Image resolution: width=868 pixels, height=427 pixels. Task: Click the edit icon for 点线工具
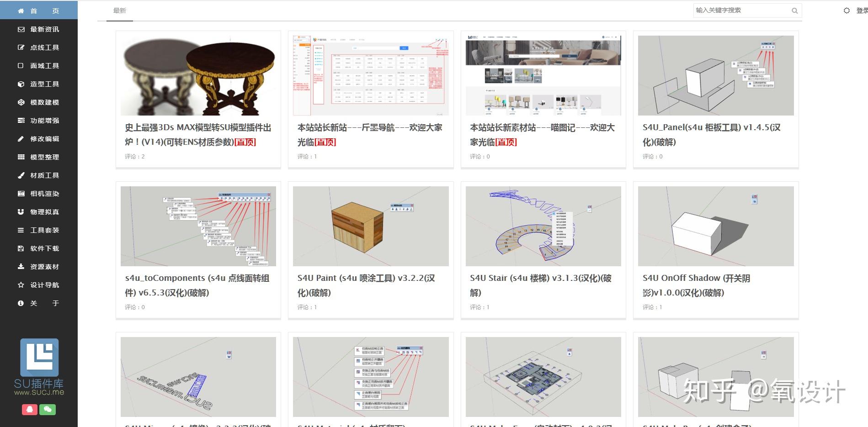[21, 47]
